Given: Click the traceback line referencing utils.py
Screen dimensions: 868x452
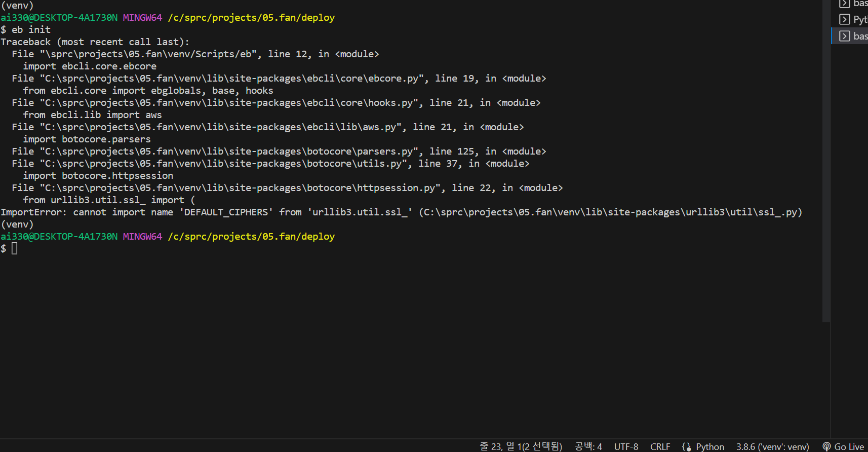Looking at the screenshot, I should coord(270,164).
